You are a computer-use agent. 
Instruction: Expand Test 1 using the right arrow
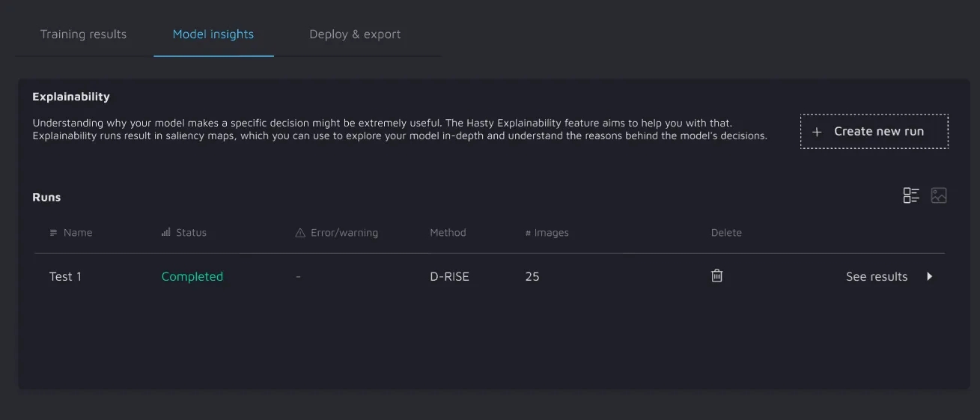click(929, 276)
